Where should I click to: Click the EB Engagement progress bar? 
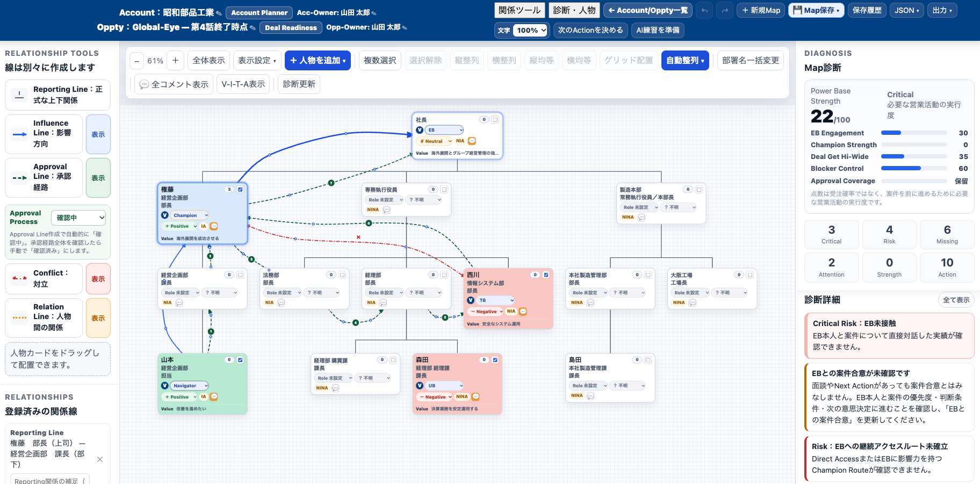tap(914, 133)
